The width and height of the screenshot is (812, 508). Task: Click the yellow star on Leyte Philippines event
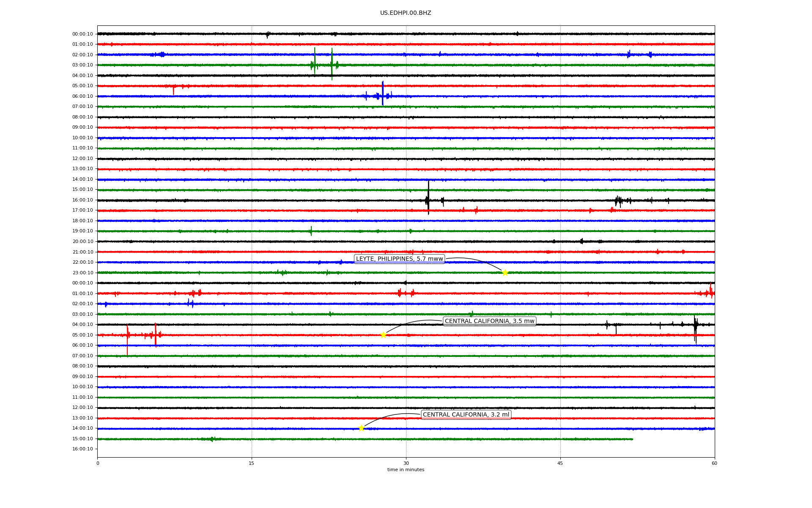click(505, 273)
